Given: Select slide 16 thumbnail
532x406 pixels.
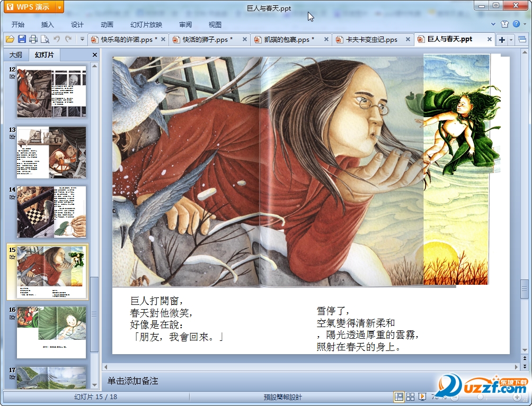Looking at the screenshot, I should (x=51, y=332).
